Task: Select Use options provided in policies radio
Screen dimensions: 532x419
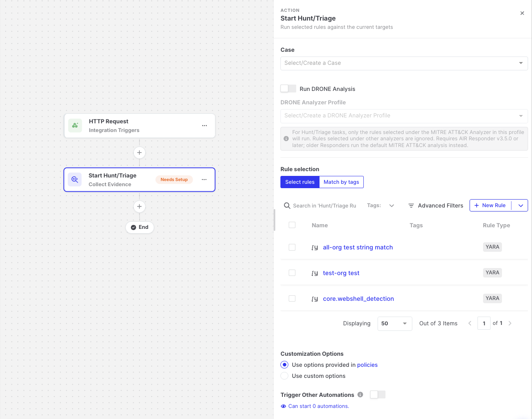Action: tap(284, 365)
